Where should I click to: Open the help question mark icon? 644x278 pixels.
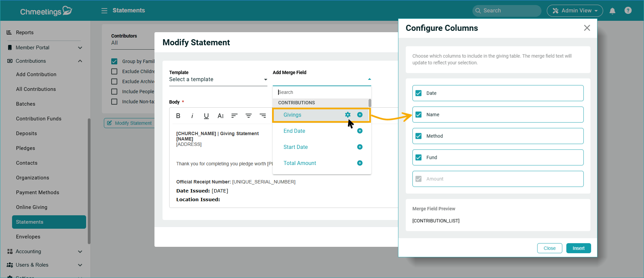click(628, 10)
